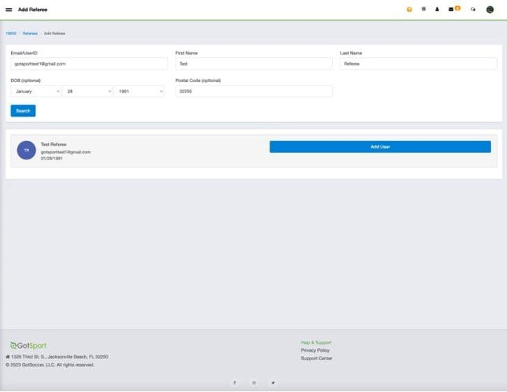Image resolution: width=507 pixels, height=392 pixels.
Task: Click the GotSport footer logo
Action: click(28, 346)
